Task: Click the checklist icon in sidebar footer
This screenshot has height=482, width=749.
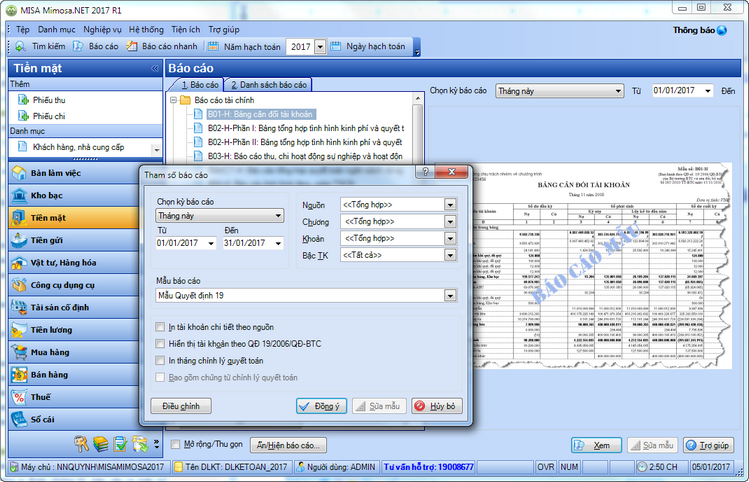Action: 120,444
